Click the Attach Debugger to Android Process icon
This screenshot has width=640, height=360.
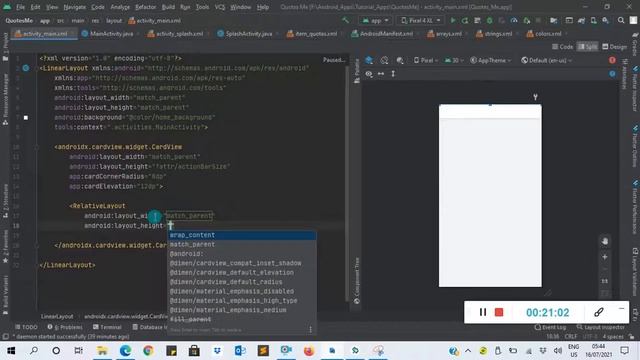527,20
